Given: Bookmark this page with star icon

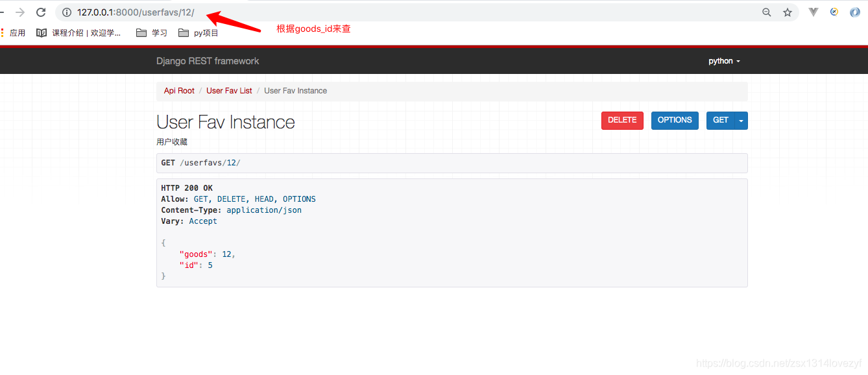Looking at the screenshot, I should coord(788,12).
